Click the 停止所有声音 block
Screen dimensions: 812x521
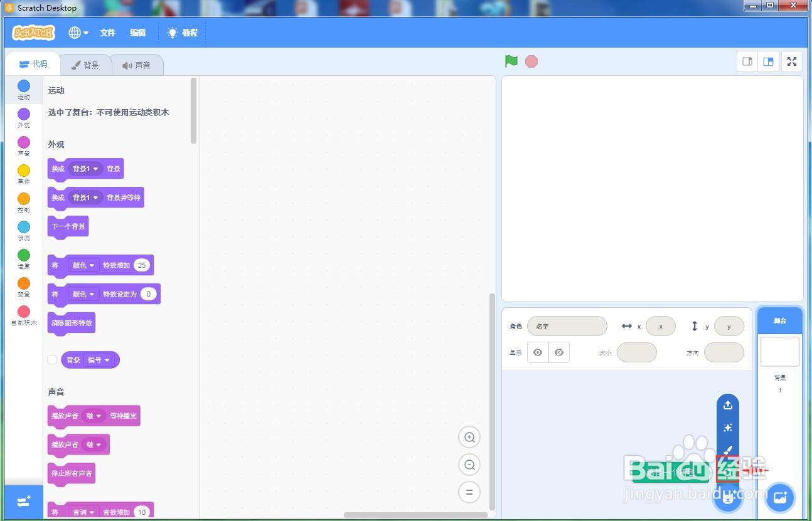click(72, 473)
